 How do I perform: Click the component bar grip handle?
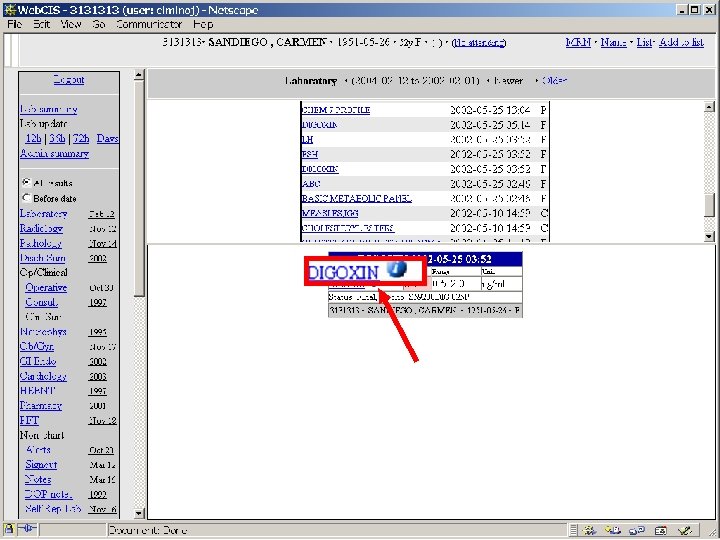[573, 530]
